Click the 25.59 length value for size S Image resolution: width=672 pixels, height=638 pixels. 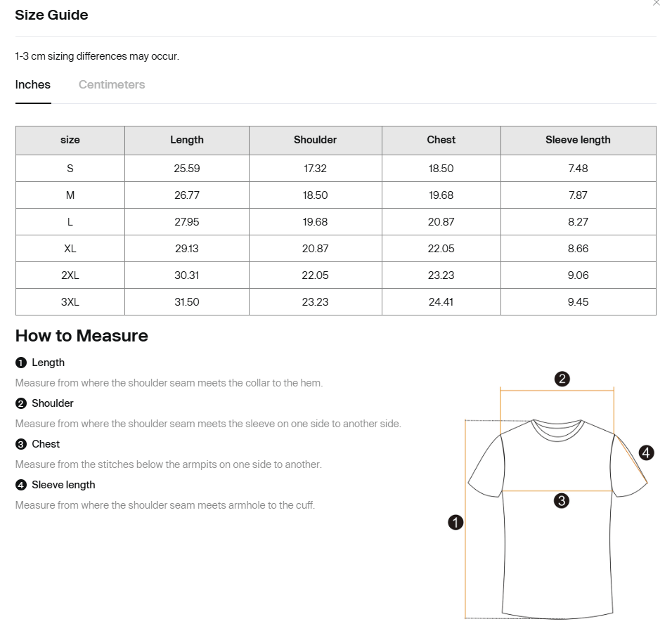coord(187,169)
